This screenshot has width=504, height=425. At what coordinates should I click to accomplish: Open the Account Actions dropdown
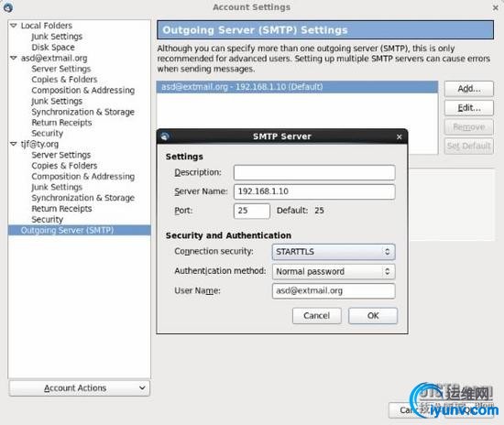(80, 388)
